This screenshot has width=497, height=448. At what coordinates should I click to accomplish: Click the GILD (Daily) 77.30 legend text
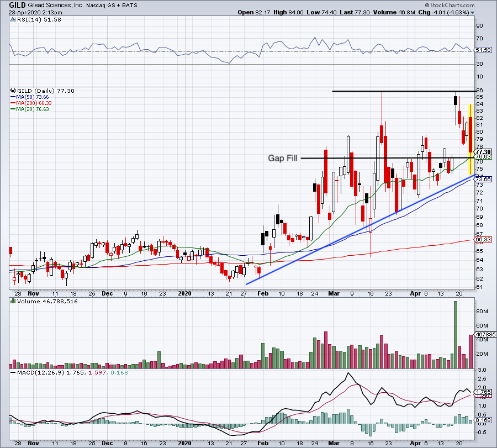[46, 91]
